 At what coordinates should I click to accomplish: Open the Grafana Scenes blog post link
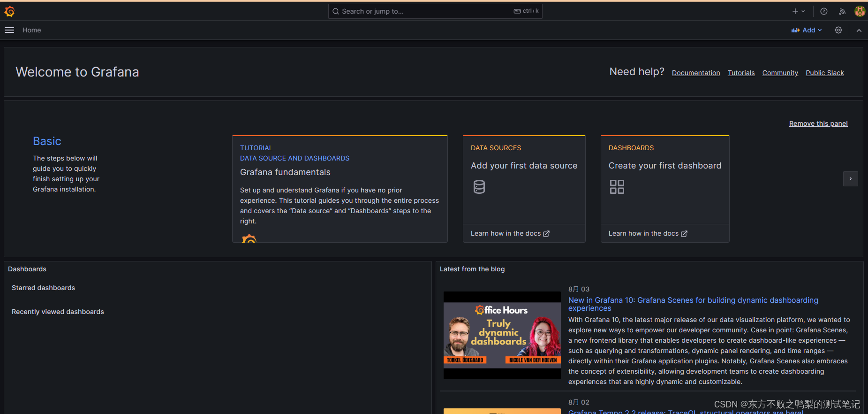pos(693,304)
